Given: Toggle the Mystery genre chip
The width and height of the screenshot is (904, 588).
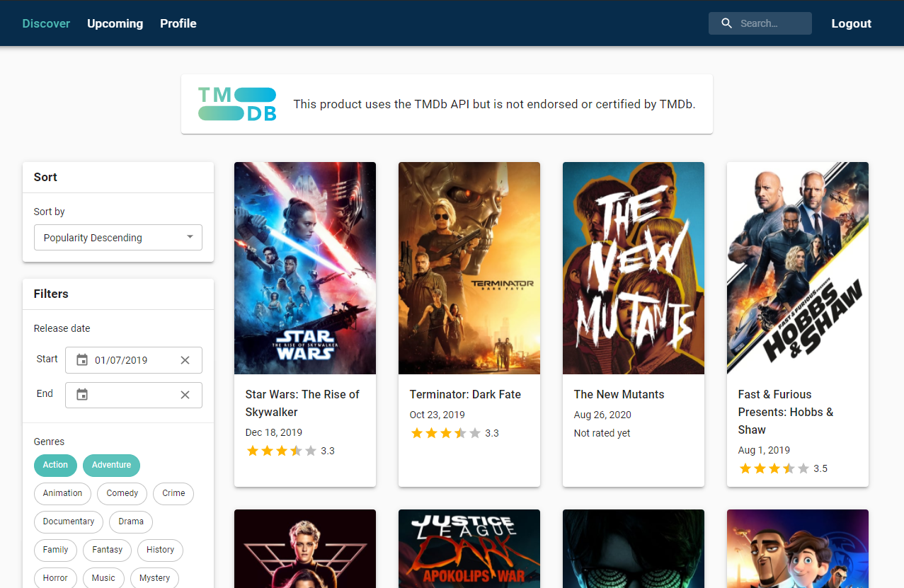Looking at the screenshot, I should pyautogui.click(x=155, y=578).
